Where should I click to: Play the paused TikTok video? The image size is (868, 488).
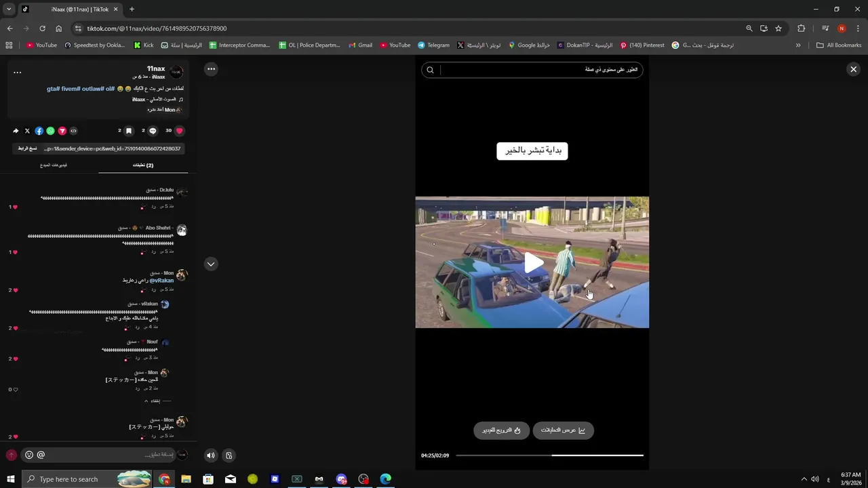(534, 263)
